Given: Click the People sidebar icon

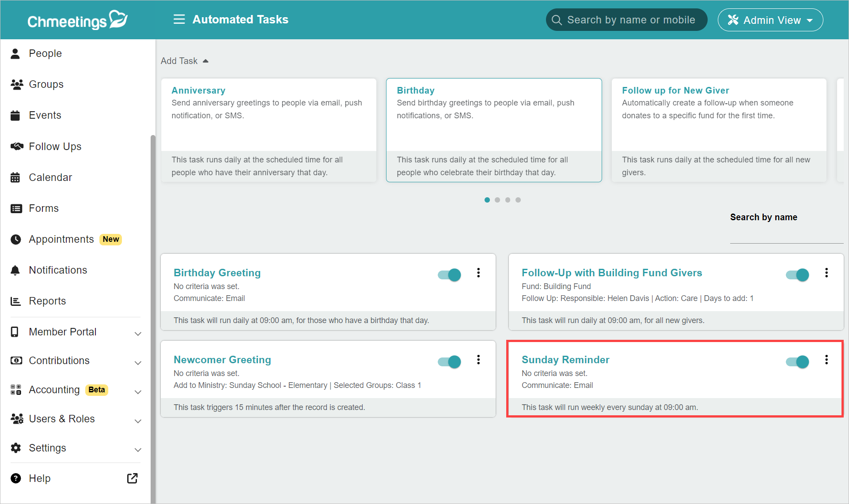Looking at the screenshot, I should (x=15, y=53).
